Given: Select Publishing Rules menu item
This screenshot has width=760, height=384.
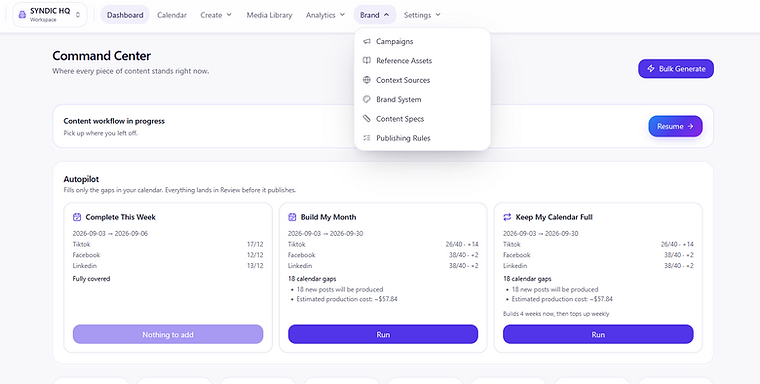Looking at the screenshot, I should [422, 138].
